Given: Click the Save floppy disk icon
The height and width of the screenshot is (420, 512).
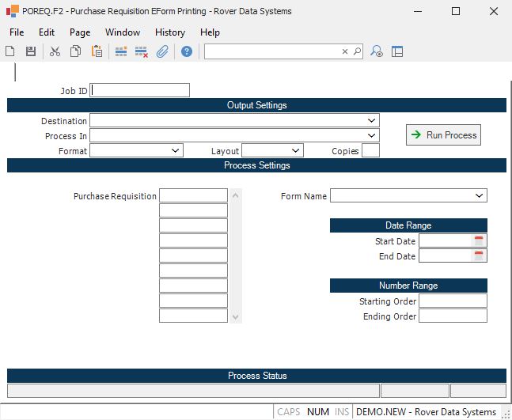Looking at the screenshot, I should pyautogui.click(x=31, y=51).
